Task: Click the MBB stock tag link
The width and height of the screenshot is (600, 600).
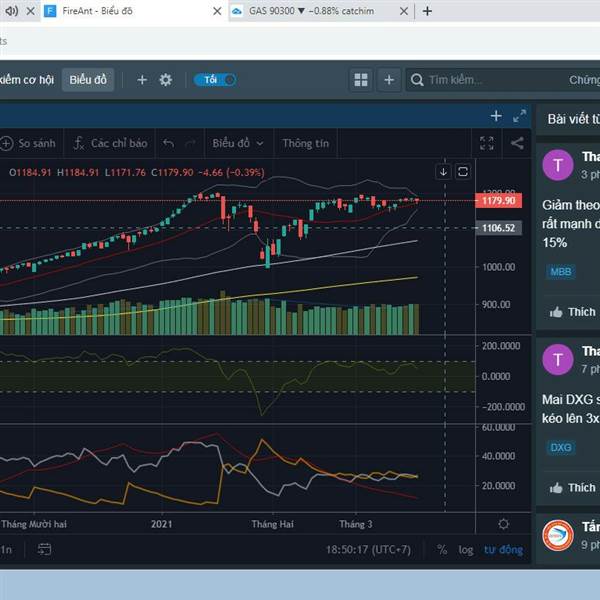Action: 561,272
